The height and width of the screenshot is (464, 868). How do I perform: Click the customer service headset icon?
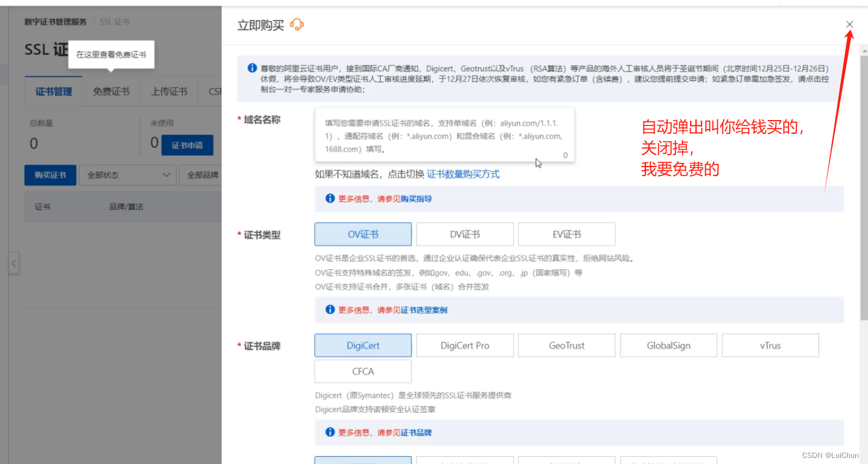point(297,25)
